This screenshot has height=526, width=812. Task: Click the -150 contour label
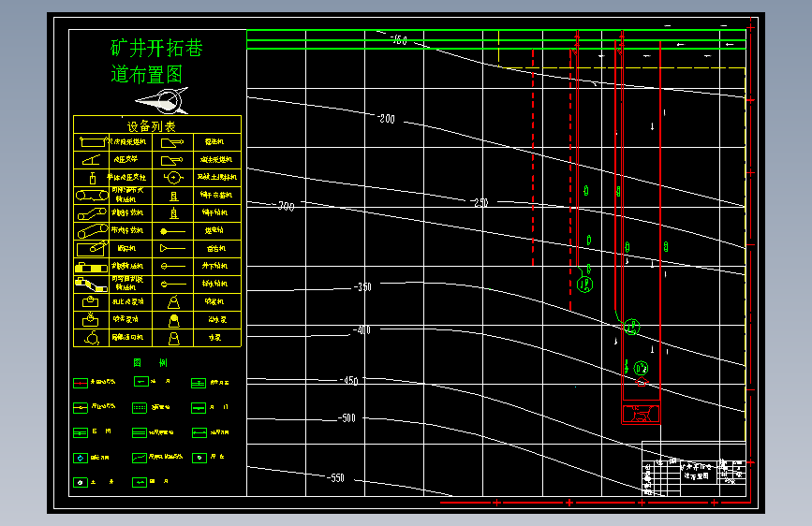point(398,39)
